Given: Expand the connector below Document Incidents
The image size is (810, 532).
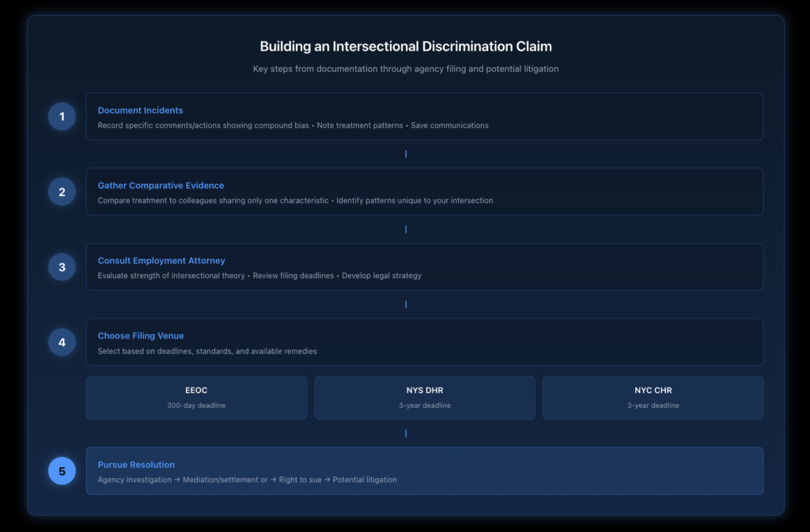Looking at the screenshot, I should pyautogui.click(x=406, y=153).
